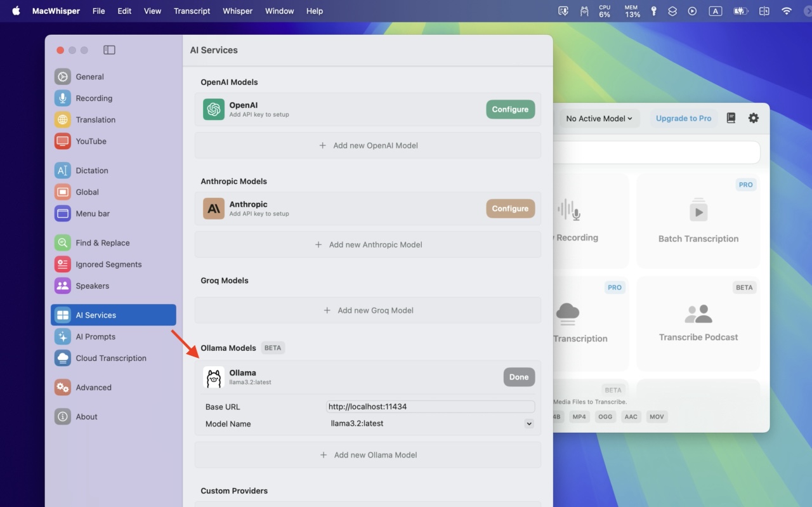Select the Global sidebar icon
The height and width of the screenshot is (507, 812).
tap(62, 192)
